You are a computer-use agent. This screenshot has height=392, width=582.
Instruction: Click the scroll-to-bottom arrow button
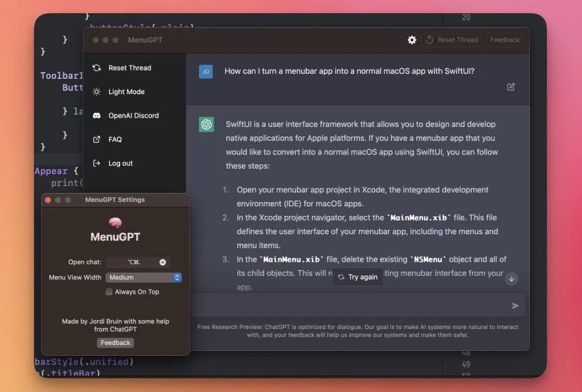[x=511, y=279]
